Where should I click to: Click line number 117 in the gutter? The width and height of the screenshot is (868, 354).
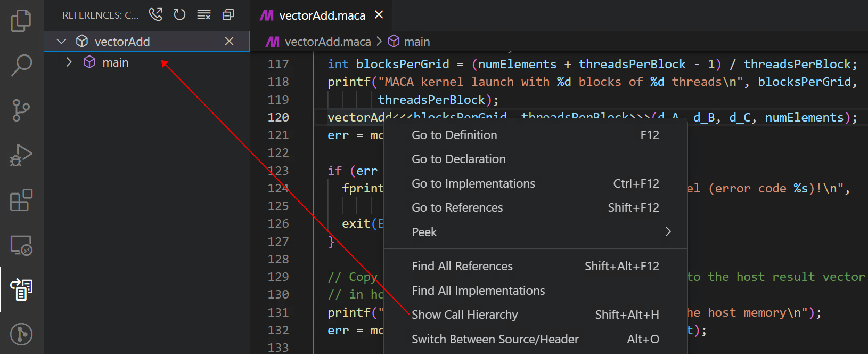278,64
